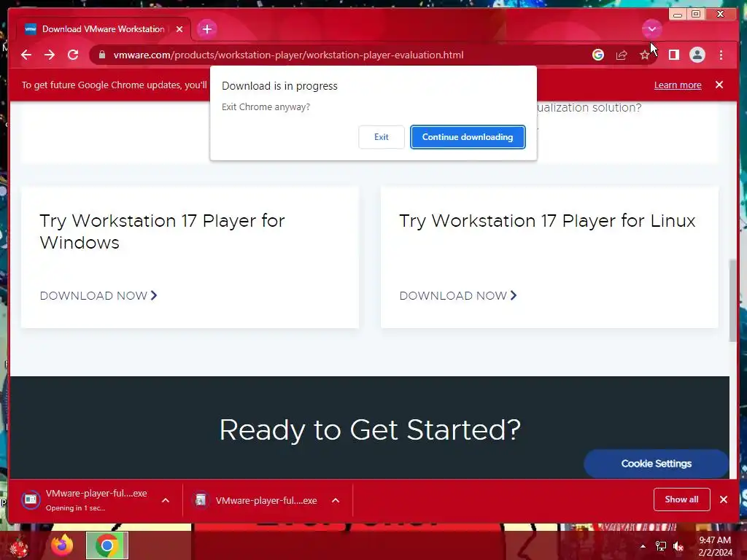
Task: Expand options for second VMware-player download
Action: tap(336, 500)
